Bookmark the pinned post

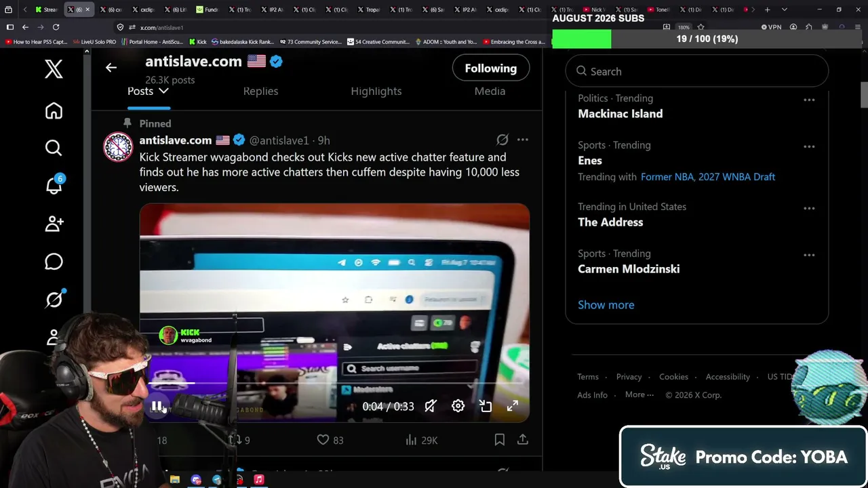500,440
